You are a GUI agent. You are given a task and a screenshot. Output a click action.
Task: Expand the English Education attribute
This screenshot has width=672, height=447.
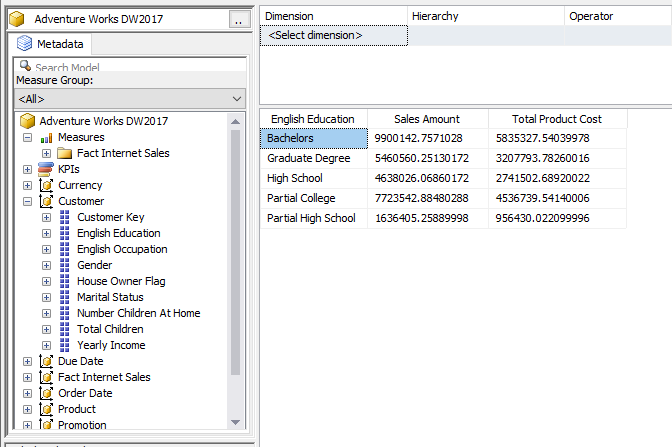pos(46,234)
